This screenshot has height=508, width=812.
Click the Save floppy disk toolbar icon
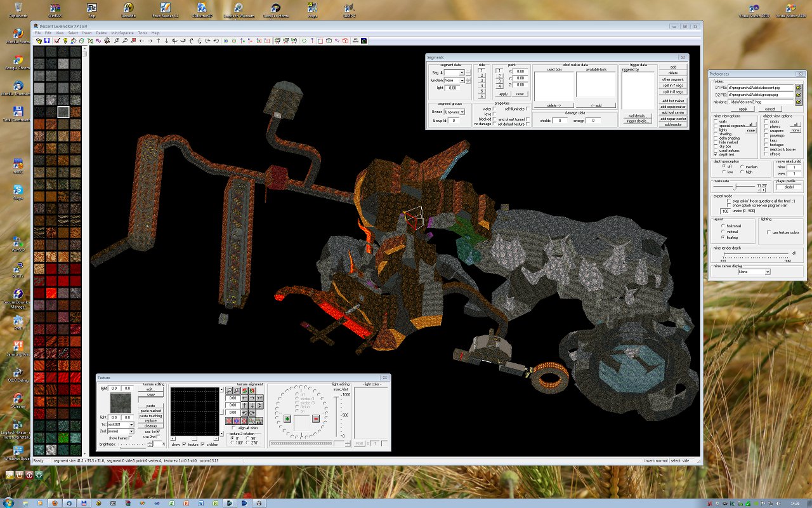click(47, 41)
